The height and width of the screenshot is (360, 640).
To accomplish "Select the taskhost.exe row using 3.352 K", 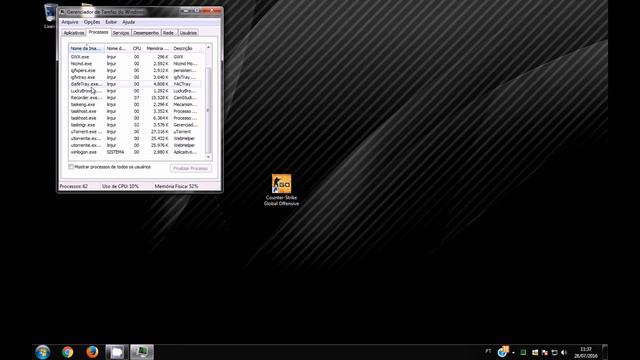I will [x=135, y=111].
